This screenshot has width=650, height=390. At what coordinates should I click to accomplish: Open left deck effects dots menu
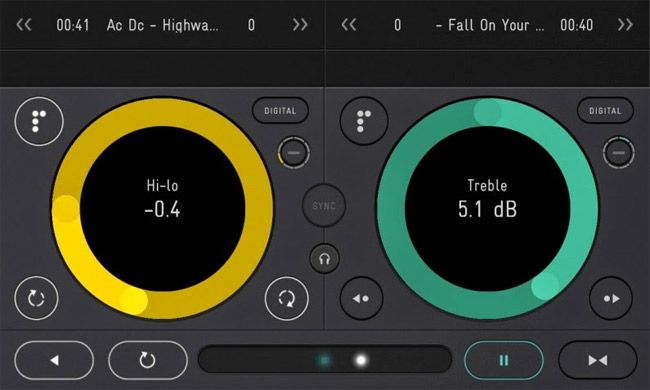[x=39, y=121]
